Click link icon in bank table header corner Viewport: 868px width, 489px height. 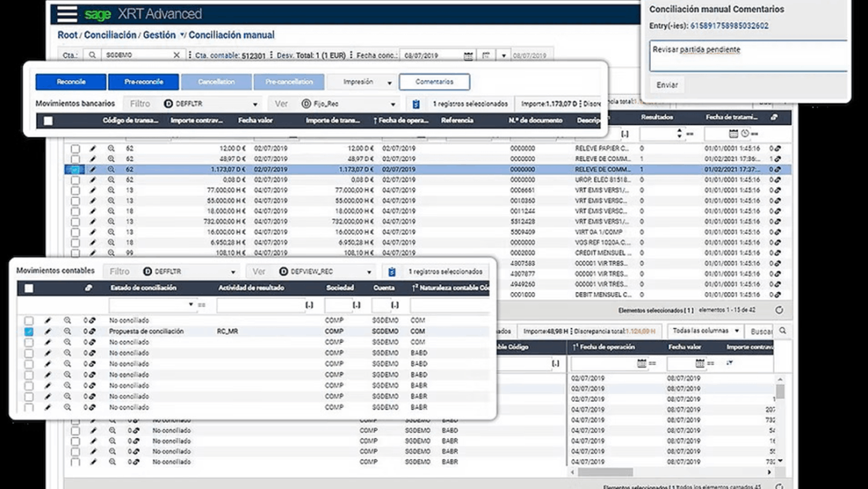[x=774, y=117]
